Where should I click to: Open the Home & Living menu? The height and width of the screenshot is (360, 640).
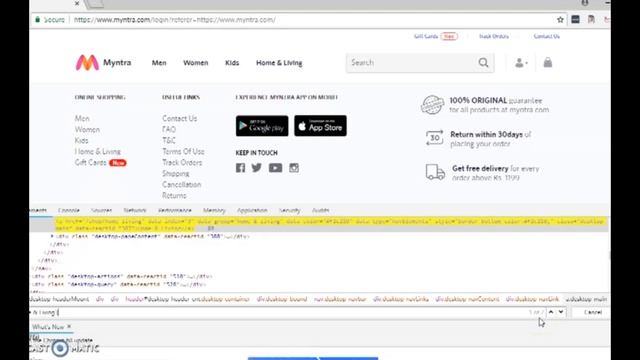click(279, 63)
